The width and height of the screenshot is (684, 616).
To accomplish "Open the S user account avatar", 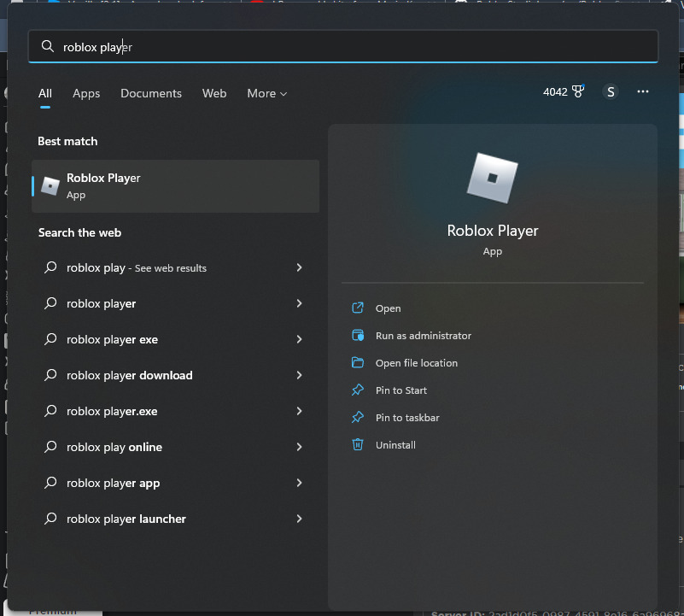I will pos(611,91).
